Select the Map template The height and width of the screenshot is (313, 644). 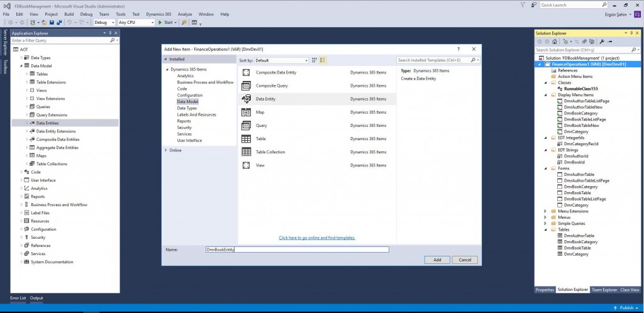[x=317, y=112]
